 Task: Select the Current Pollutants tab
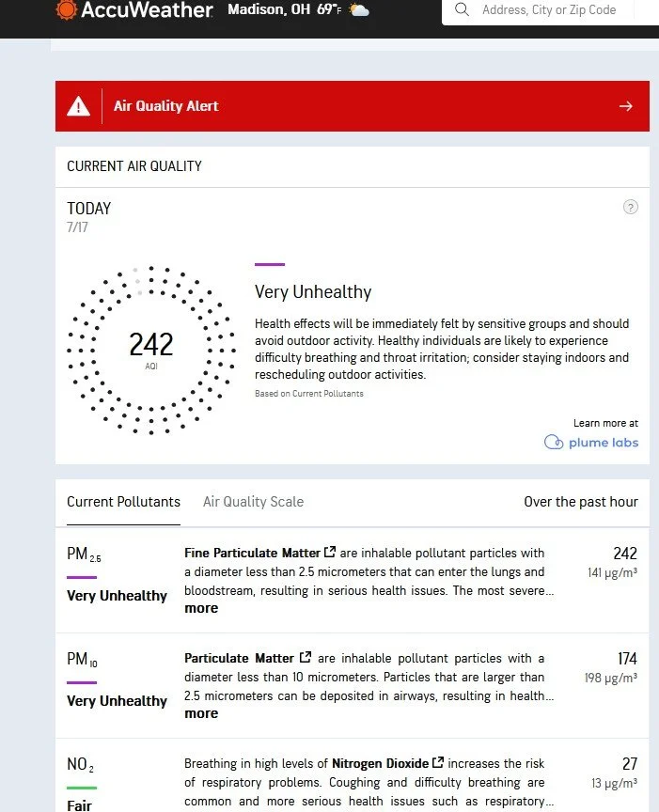click(x=123, y=501)
